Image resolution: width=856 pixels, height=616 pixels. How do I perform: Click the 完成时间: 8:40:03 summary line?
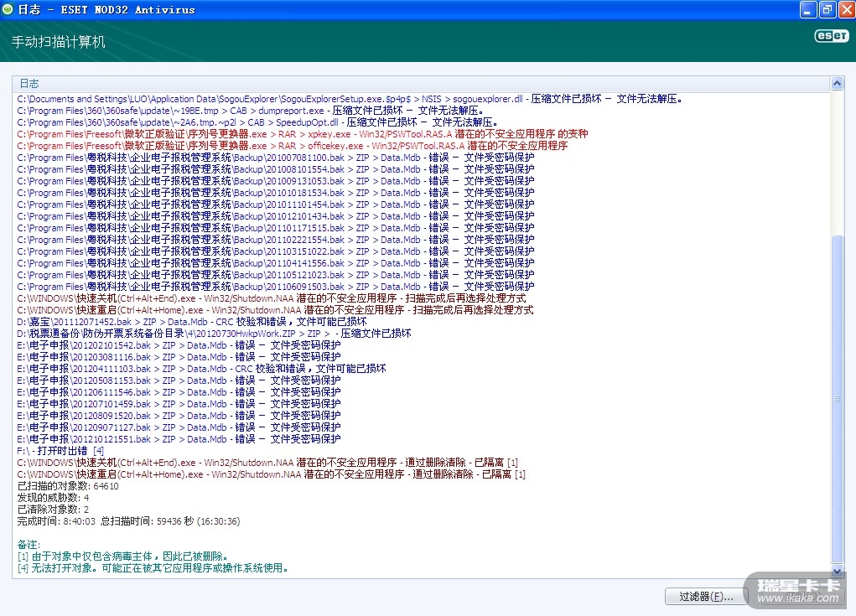[x=128, y=521]
